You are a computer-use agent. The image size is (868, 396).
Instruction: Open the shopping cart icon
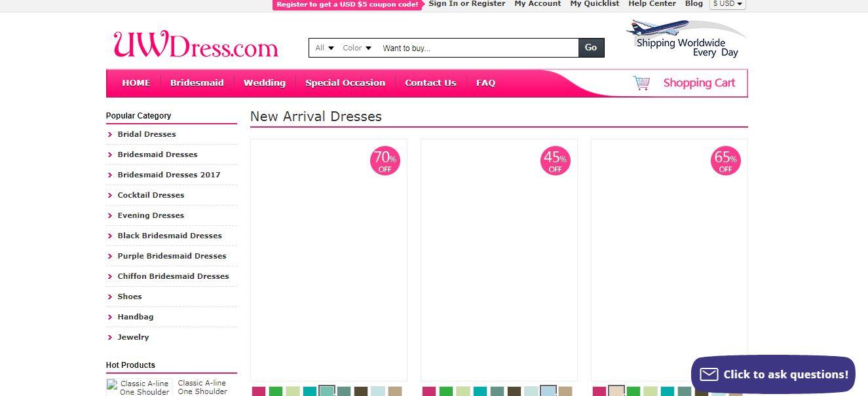pos(641,83)
